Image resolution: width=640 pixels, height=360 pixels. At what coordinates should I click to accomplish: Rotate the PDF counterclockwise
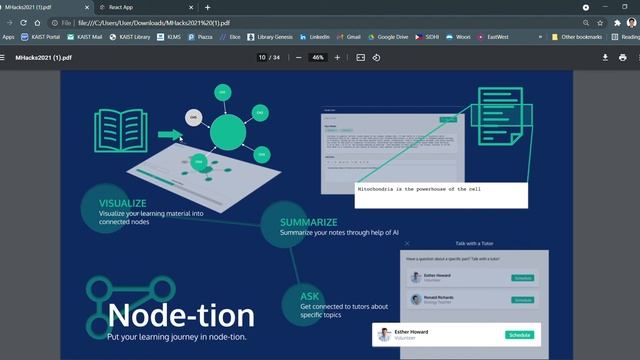coord(376,58)
